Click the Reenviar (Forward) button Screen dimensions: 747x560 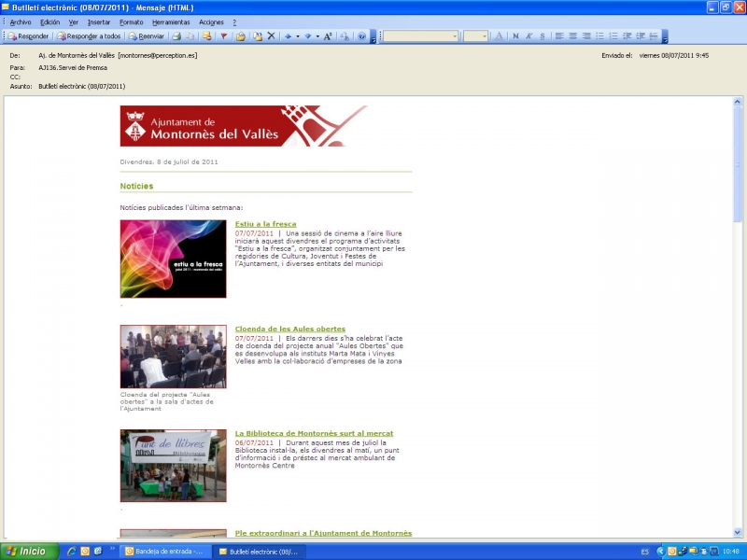tap(147, 36)
